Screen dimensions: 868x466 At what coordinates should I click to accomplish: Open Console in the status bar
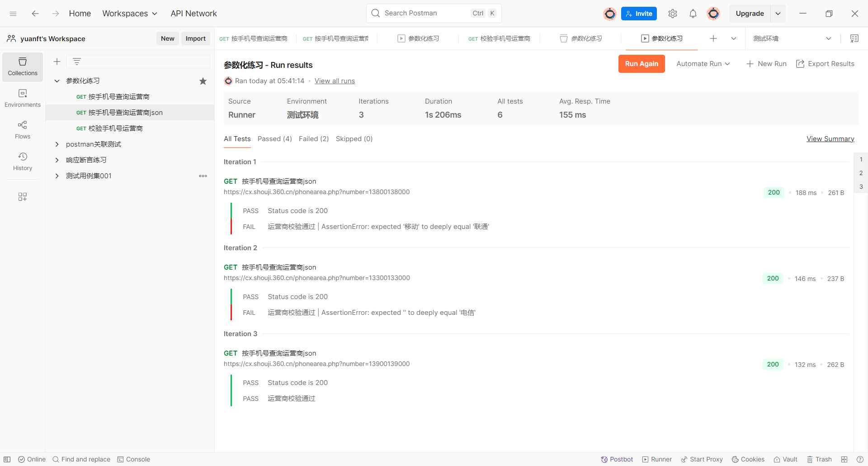pos(134,459)
